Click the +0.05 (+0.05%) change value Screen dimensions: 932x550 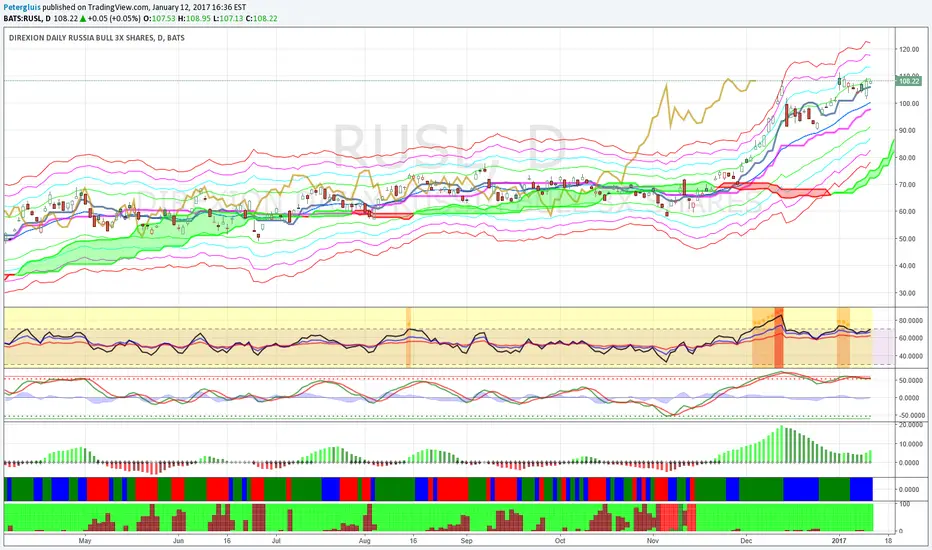[114, 18]
